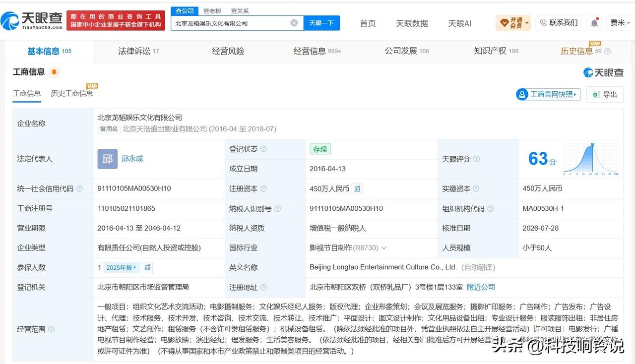Image resolution: width=635 pixels, height=364 pixels.
Task: Click the 小于50人 staff size value
Action: (537, 247)
